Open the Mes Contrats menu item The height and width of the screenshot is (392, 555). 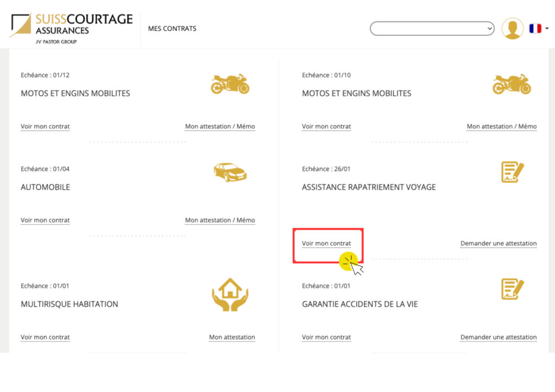(x=172, y=29)
